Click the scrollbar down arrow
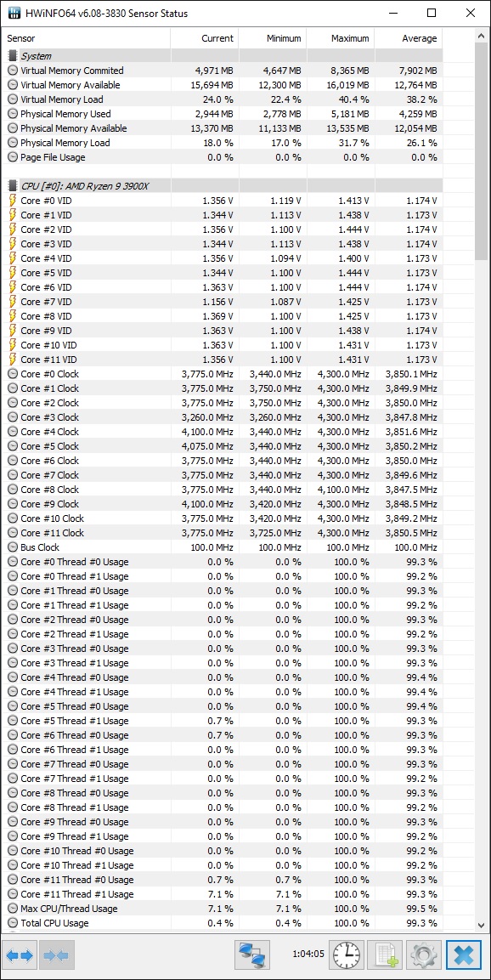491x980 pixels. [x=481, y=925]
